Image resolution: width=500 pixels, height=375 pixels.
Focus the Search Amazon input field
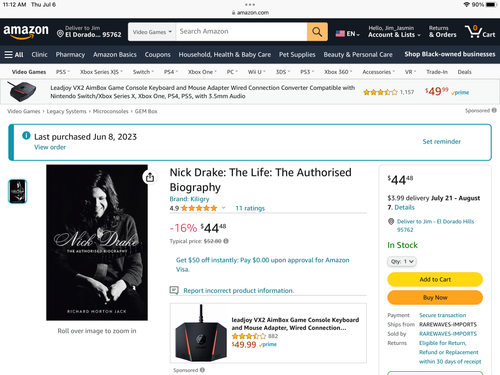click(241, 32)
